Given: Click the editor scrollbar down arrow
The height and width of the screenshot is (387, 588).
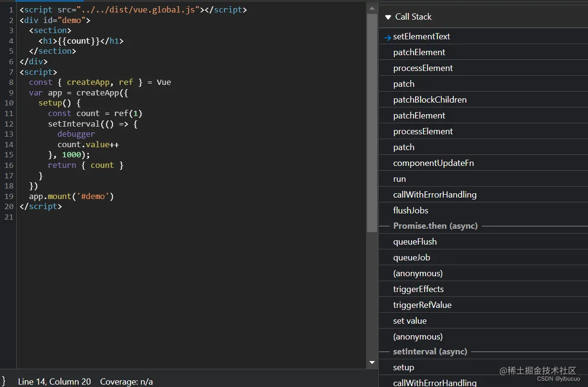Looking at the screenshot, I should click(x=372, y=363).
